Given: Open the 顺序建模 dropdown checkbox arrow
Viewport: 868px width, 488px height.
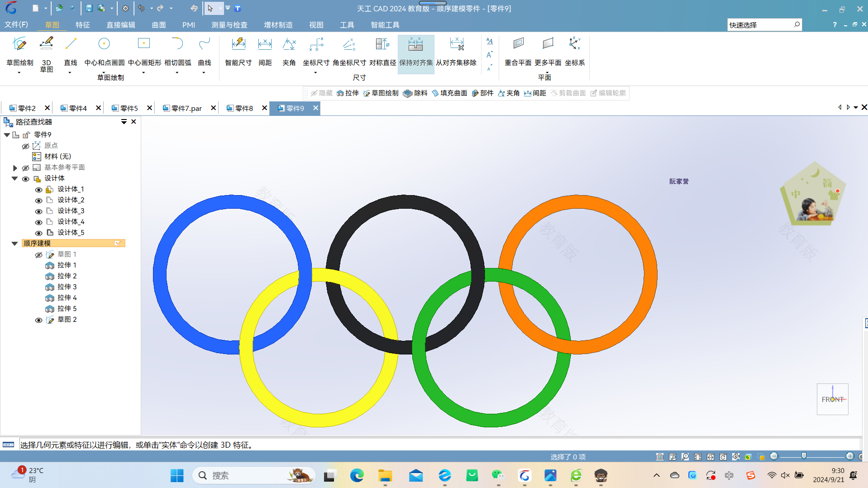Looking at the screenshot, I should pos(118,243).
